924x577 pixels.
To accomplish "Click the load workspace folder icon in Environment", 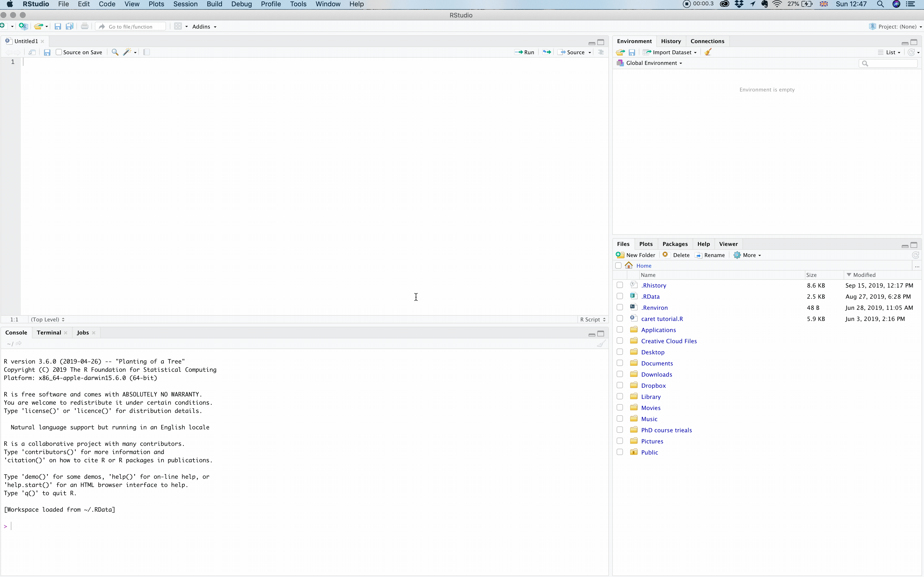I will (x=620, y=52).
